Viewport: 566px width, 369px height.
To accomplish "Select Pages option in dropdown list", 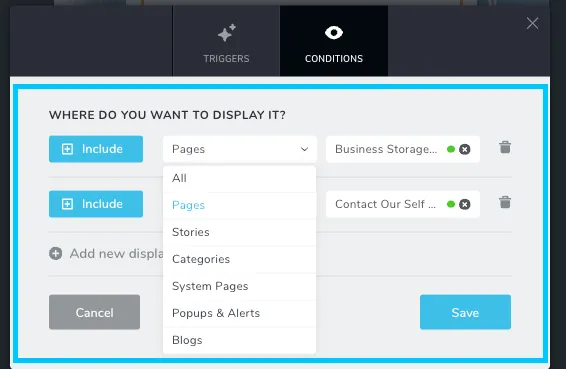I will point(240,205).
